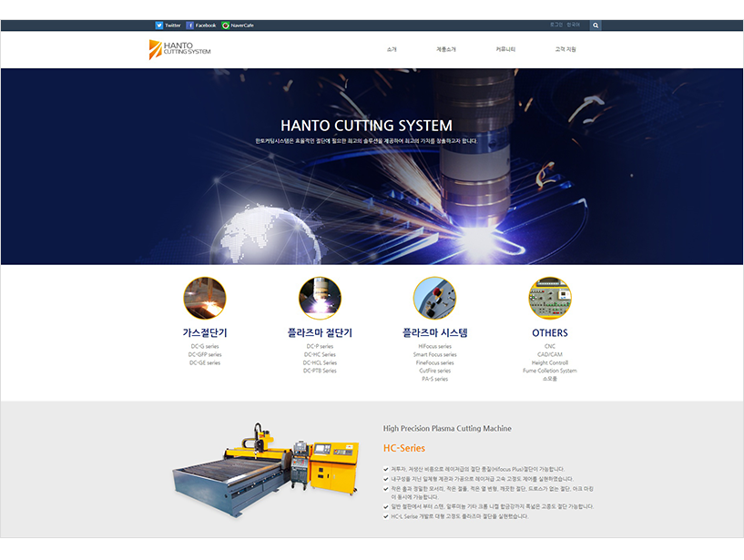Open Height Controll link
Viewport: 744px width, 560px height.
coord(550,362)
